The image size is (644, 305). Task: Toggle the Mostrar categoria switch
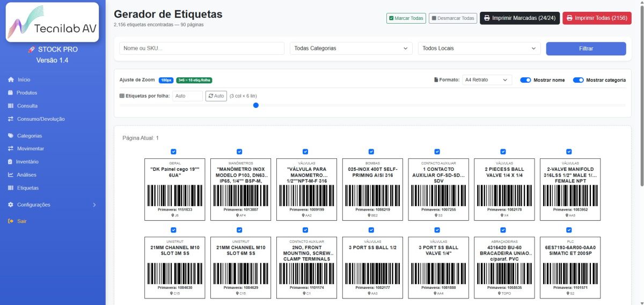pos(578,80)
